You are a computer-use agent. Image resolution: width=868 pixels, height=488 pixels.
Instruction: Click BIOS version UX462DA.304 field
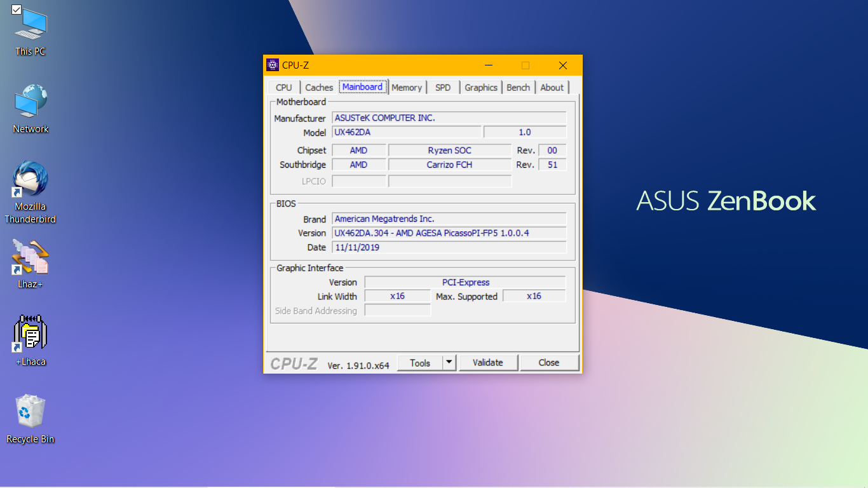[x=449, y=233]
